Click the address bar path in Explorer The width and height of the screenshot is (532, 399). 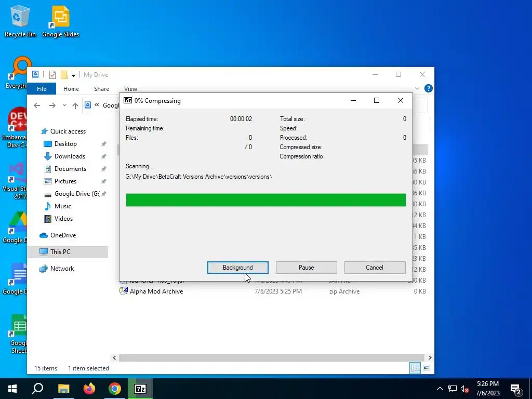coord(111,105)
